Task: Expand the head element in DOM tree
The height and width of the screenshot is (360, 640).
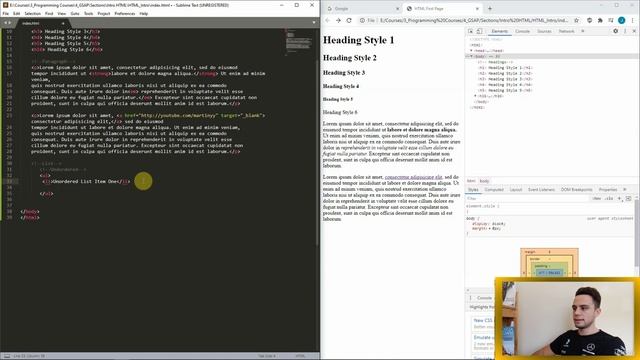Action: pos(471,51)
